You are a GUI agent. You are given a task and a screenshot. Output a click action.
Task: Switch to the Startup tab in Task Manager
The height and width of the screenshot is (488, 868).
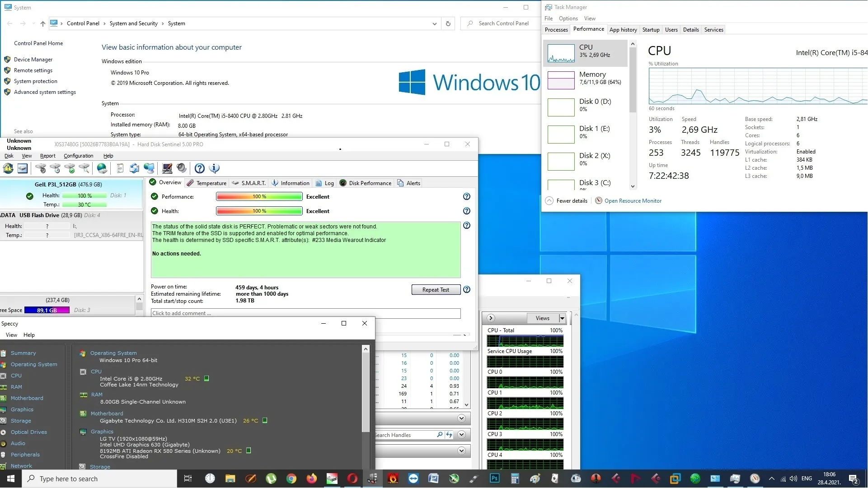(x=651, y=30)
